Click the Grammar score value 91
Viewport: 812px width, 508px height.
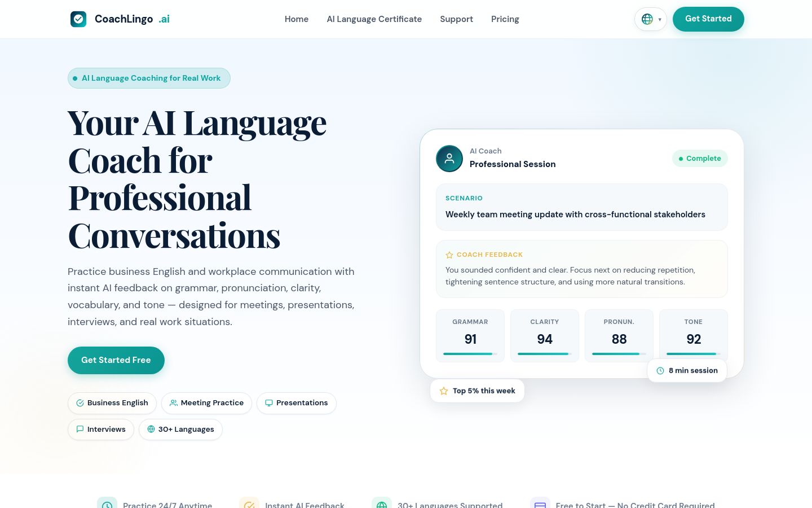pos(470,339)
